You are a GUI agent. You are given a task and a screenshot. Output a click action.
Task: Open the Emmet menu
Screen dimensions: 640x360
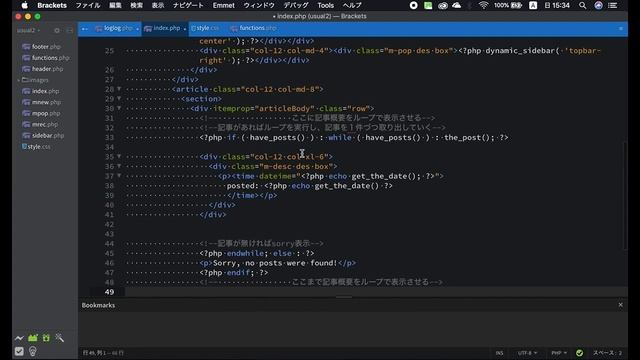coord(223,5)
